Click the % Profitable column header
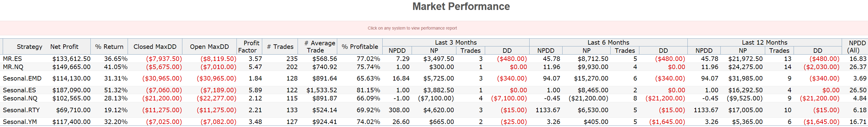The height and width of the screenshot is (127, 868). click(x=360, y=47)
